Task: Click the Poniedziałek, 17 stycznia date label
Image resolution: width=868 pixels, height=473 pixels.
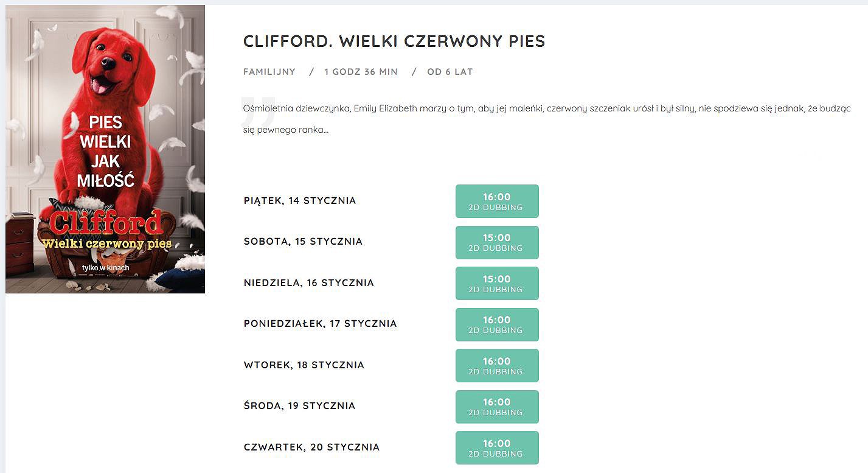Action: click(320, 324)
